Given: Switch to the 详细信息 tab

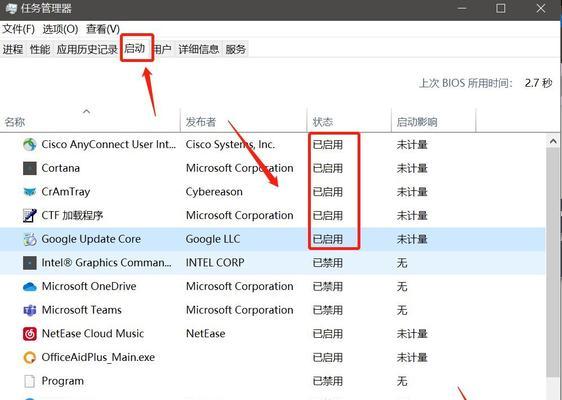Looking at the screenshot, I should [x=199, y=49].
